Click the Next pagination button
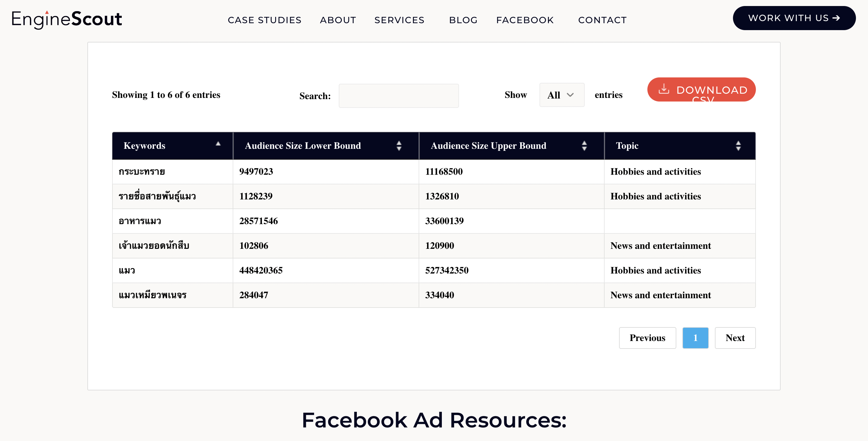This screenshot has height=441, width=868. pyautogui.click(x=735, y=337)
